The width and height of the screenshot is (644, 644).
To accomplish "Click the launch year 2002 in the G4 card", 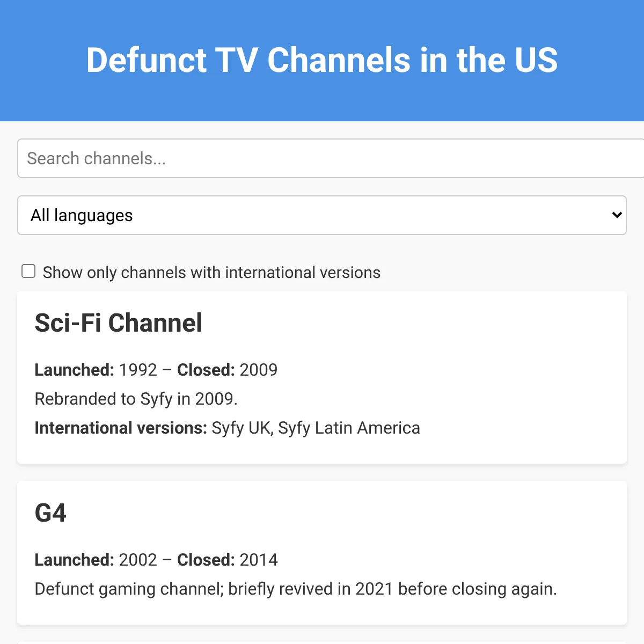I will 138,560.
